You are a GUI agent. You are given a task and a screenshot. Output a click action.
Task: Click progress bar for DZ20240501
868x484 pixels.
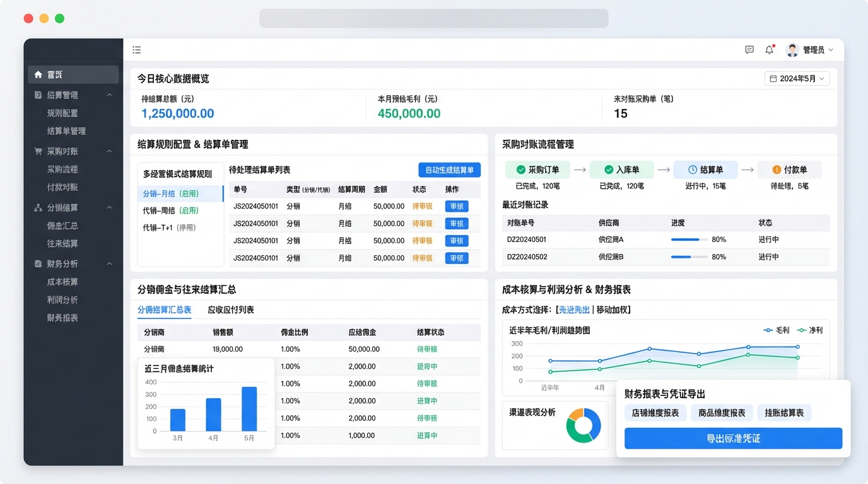(690, 239)
